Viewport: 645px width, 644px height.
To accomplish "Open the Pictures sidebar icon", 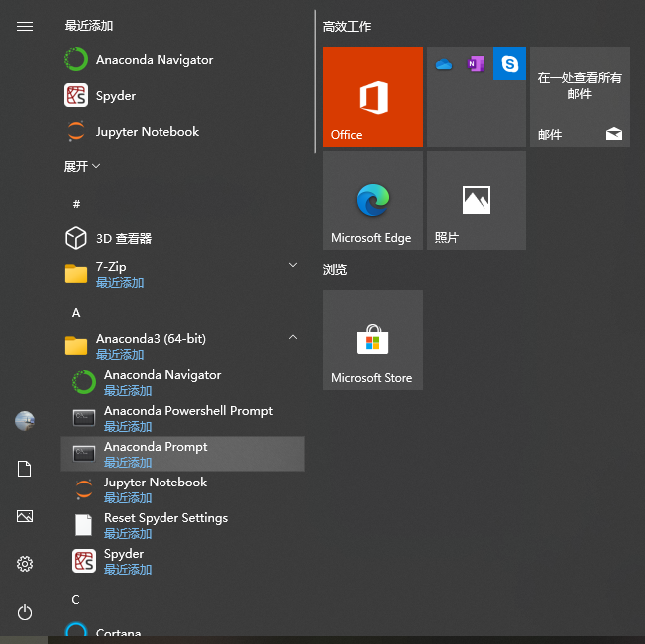I will [25, 516].
